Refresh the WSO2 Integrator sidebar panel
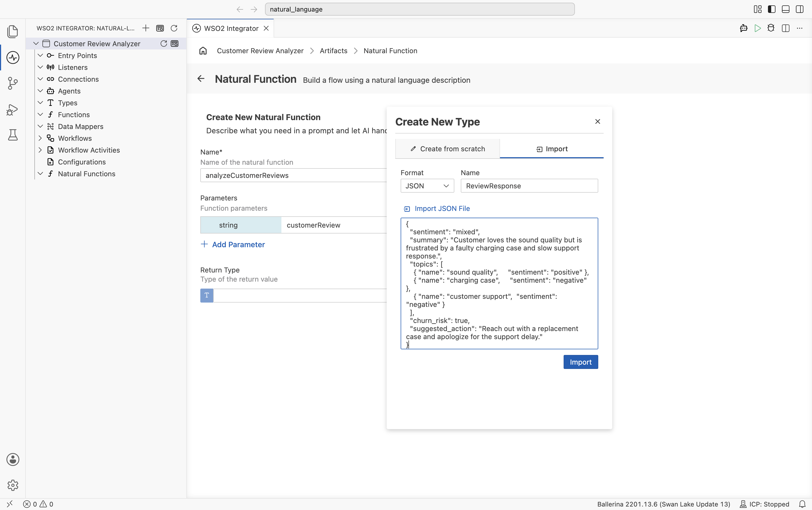This screenshot has width=812, height=510. pyautogui.click(x=174, y=28)
